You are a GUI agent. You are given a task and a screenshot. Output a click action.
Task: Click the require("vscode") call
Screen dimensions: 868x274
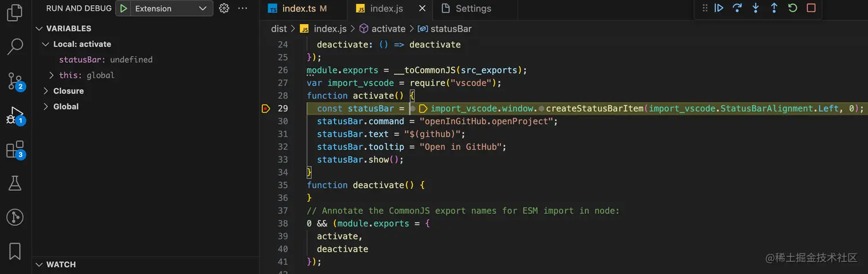pos(454,83)
